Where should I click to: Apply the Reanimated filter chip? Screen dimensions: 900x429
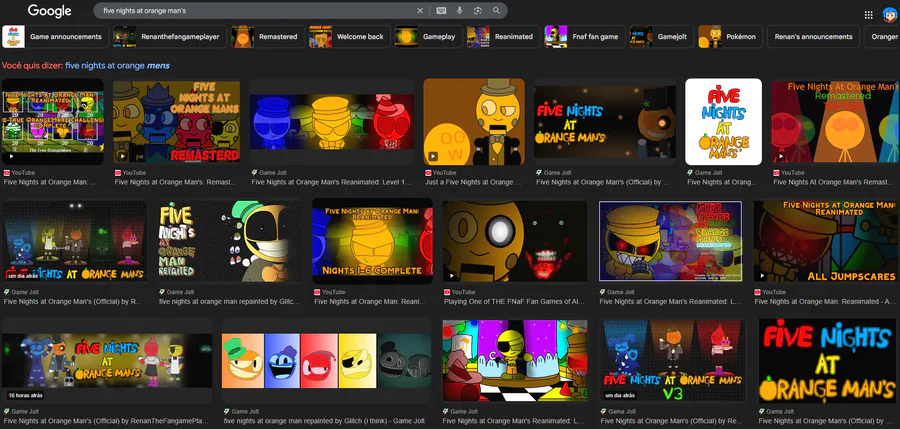[x=503, y=37]
